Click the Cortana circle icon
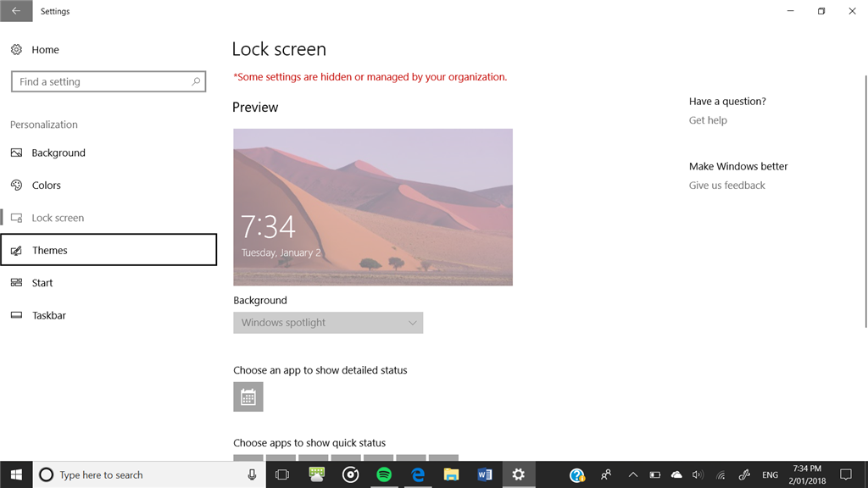Screen dimensions: 868x488 pyautogui.click(x=46, y=474)
